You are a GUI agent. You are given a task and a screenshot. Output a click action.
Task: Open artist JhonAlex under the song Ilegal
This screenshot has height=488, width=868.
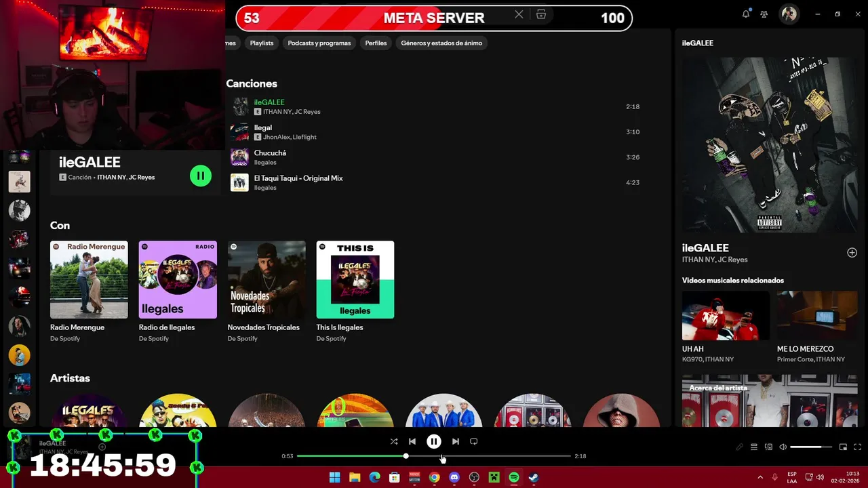pyautogui.click(x=277, y=137)
